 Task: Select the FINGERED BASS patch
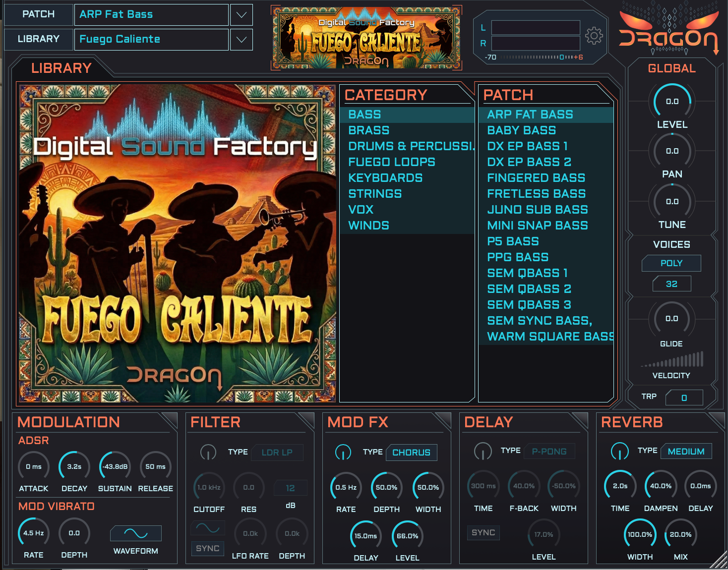pos(546,178)
